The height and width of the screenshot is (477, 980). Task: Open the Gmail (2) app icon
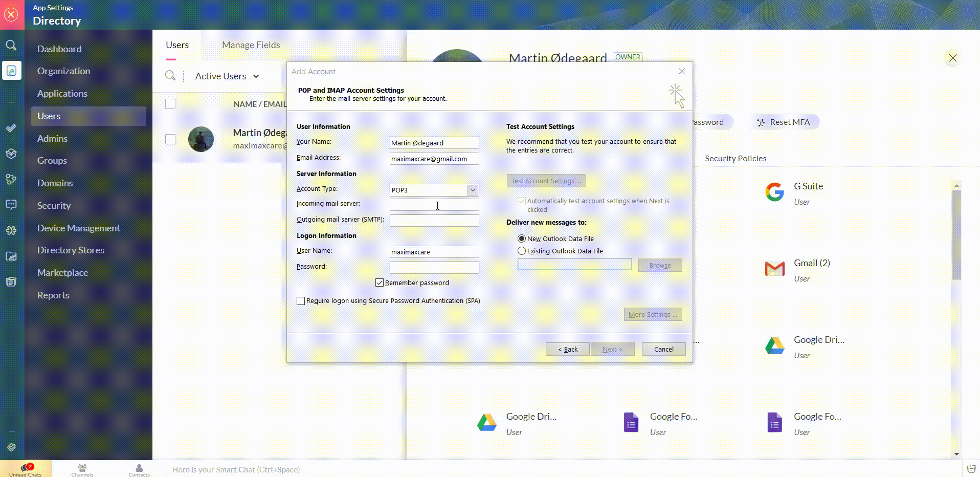(x=774, y=269)
